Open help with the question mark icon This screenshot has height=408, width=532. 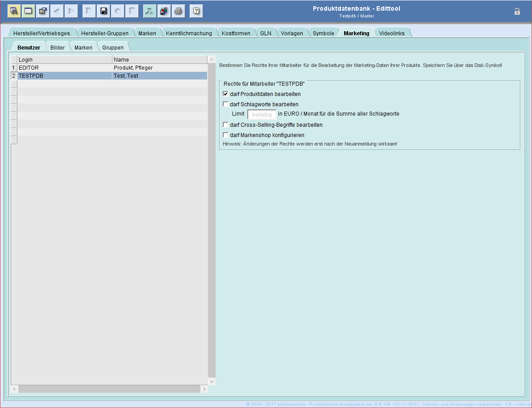196,11
